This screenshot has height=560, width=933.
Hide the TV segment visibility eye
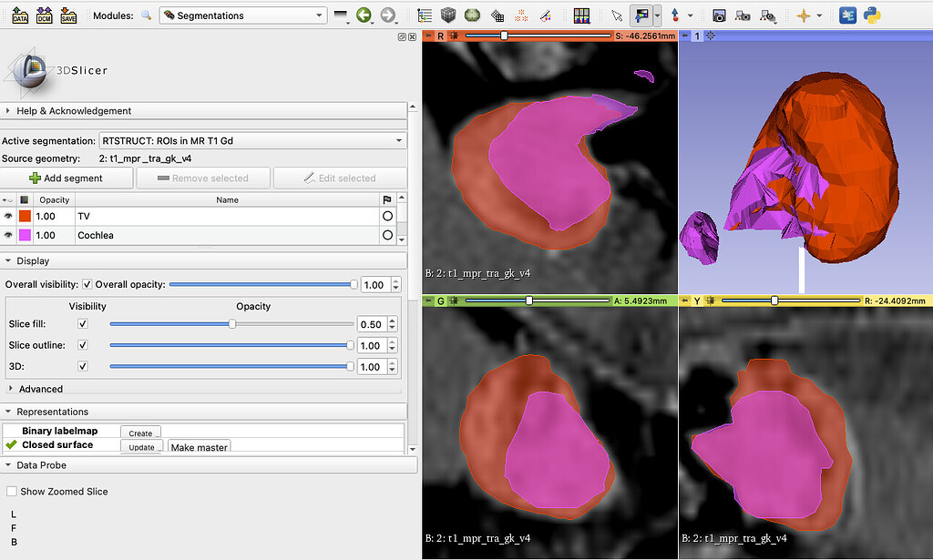9,216
